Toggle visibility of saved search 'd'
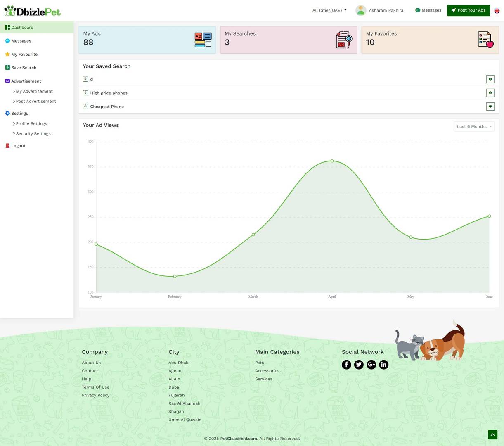 click(490, 79)
